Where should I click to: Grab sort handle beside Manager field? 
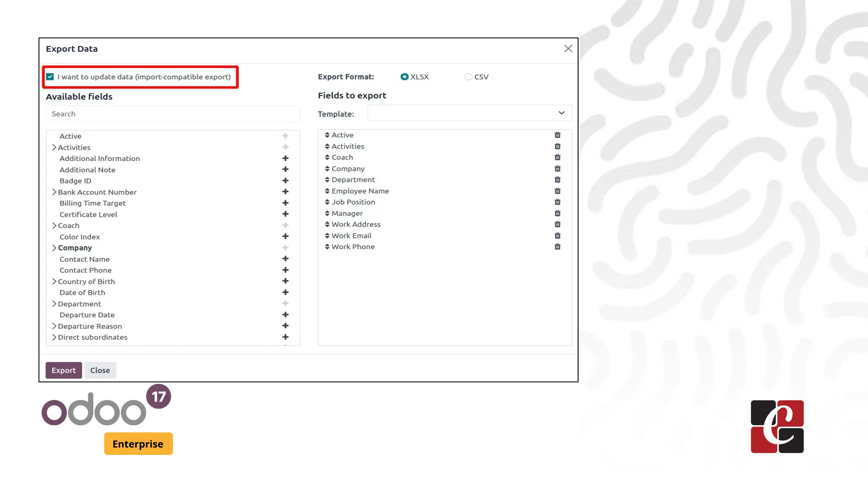[327, 213]
